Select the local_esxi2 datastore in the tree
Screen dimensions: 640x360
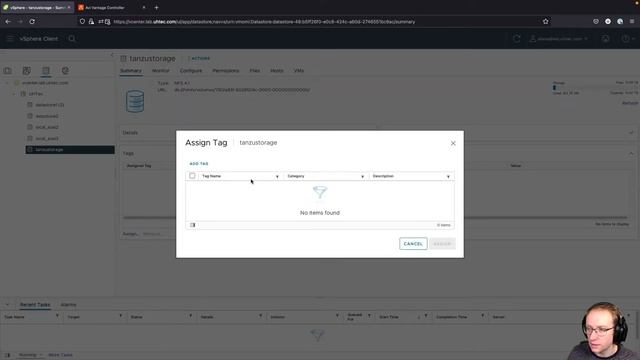click(x=47, y=127)
